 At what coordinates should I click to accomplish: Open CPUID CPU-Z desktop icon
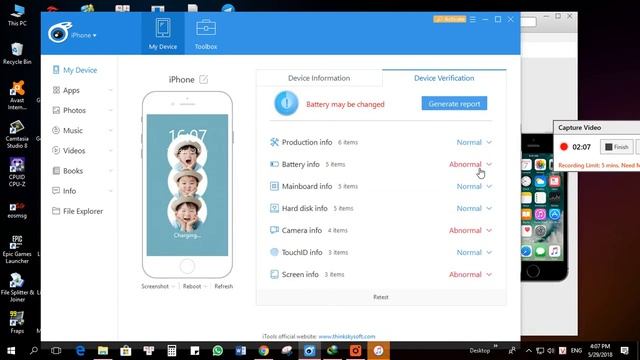(x=17, y=172)
